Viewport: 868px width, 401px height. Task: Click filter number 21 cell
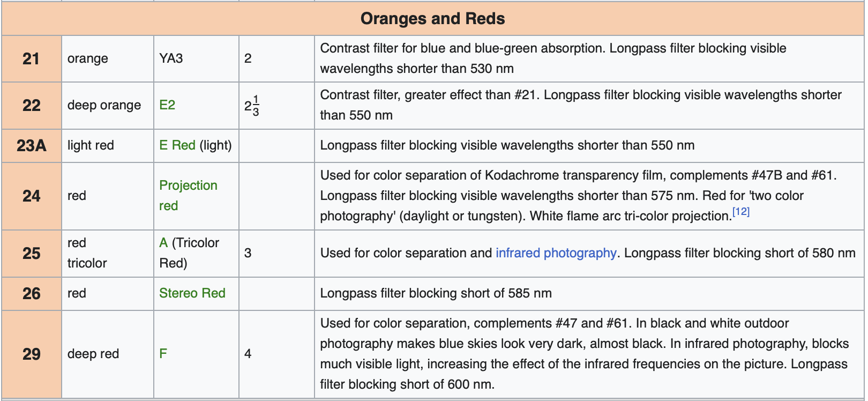point(32,59)
